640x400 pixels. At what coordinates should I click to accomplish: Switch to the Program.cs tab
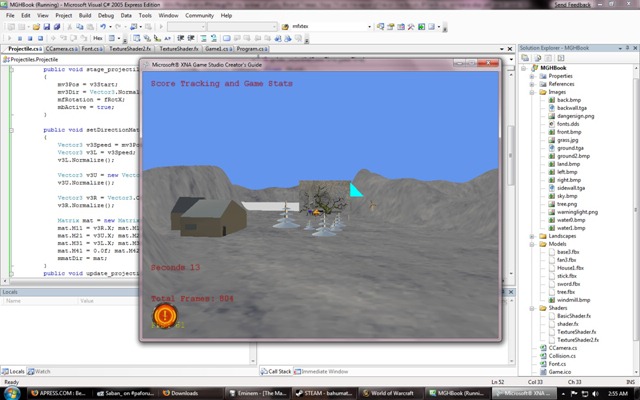tap(252, 49)
